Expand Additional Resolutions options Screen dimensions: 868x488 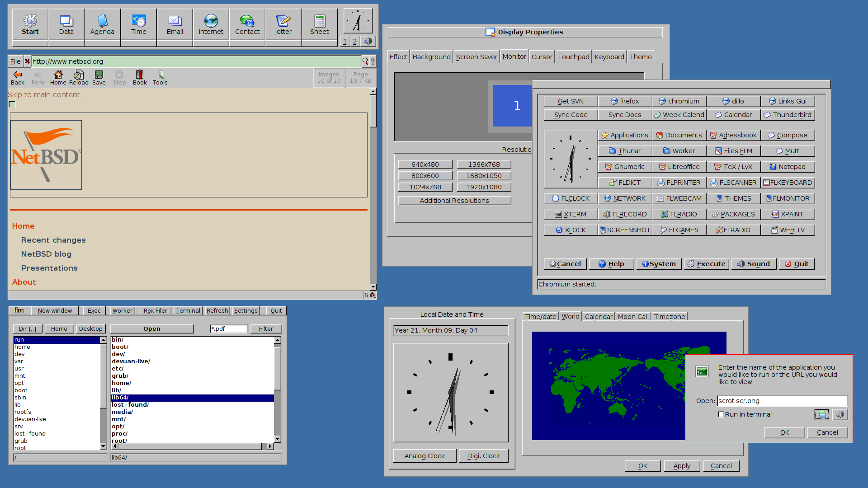tap(454, 201)
